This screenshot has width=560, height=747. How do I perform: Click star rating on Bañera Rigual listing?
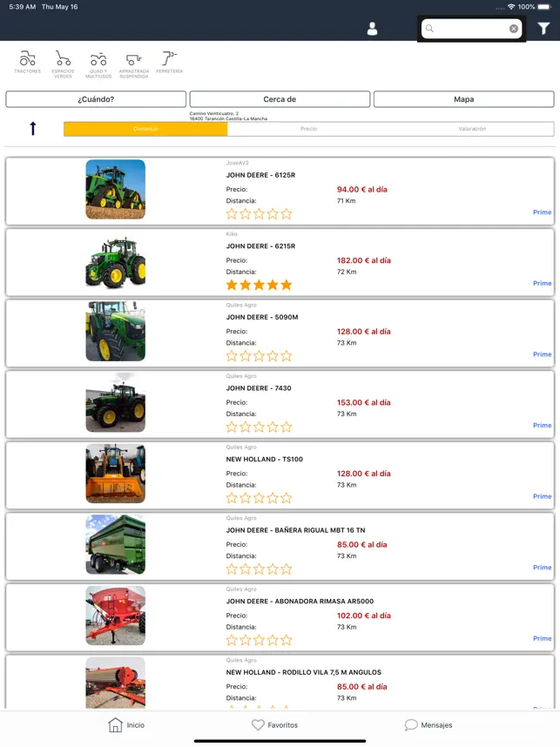click(x=259, y=569)
